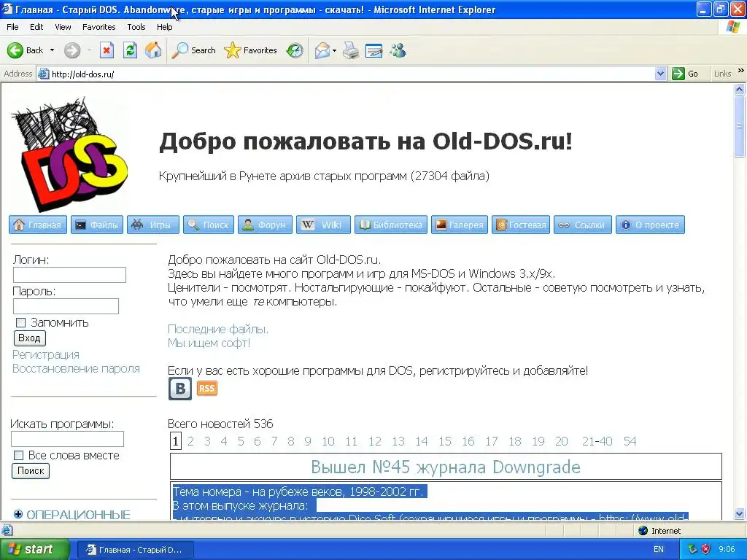Open the Home page icon
Image resolution: width=747 pixels, height=560 pixels.
click(x=153, y=50)
